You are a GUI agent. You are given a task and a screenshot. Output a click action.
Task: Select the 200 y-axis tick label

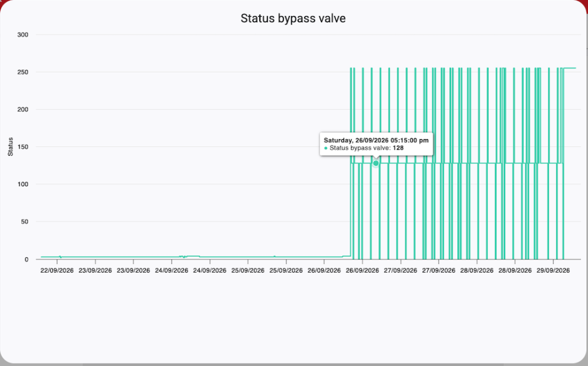23,109
